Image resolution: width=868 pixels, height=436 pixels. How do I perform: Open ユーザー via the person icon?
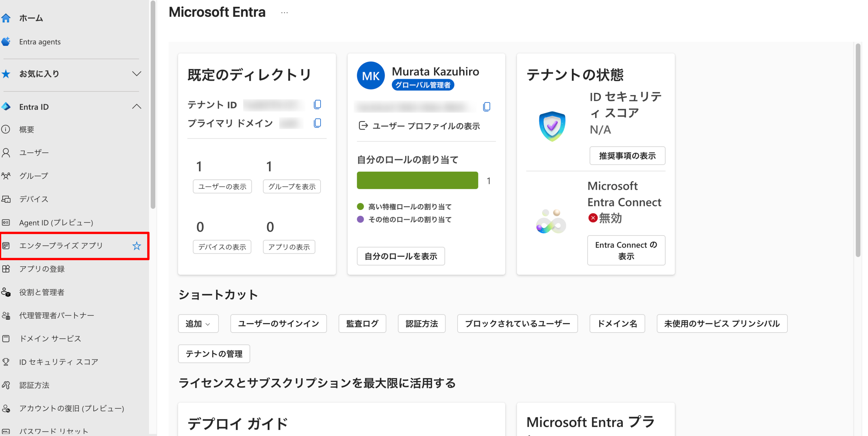(x=6, y=152)
